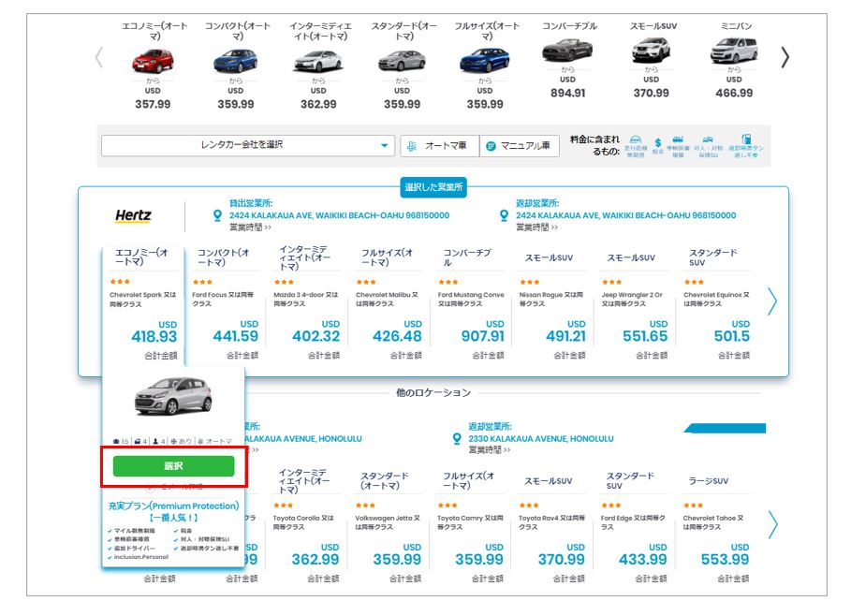Viewport: 851px width, 616px height.
Task: Click the dollar tax included icon
Action: point(658,142)
